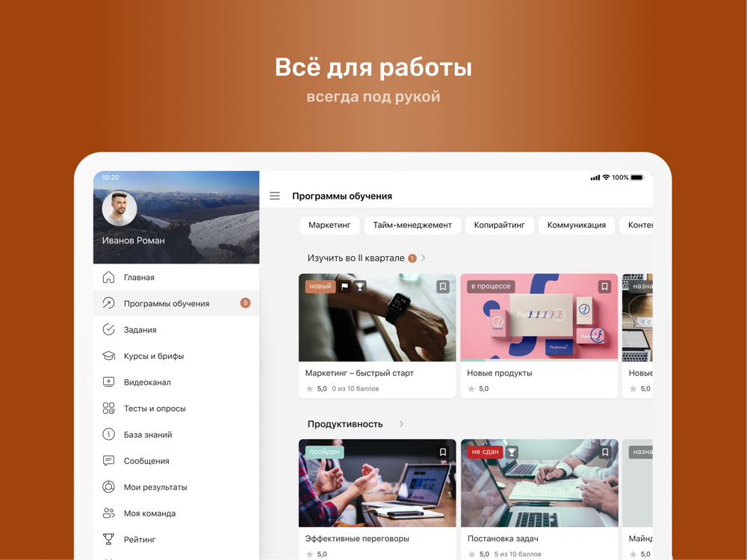Click the в процессе status label
Image resolution: width=747 pixels, height=560 pixels.
pyautogui.click(x=491, y=286)
